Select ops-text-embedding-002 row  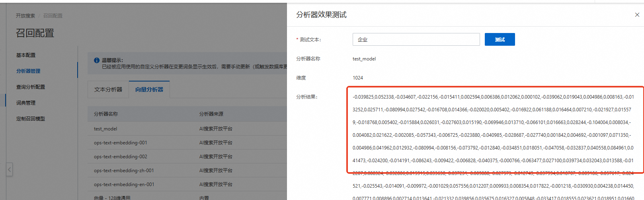(187, 156)
